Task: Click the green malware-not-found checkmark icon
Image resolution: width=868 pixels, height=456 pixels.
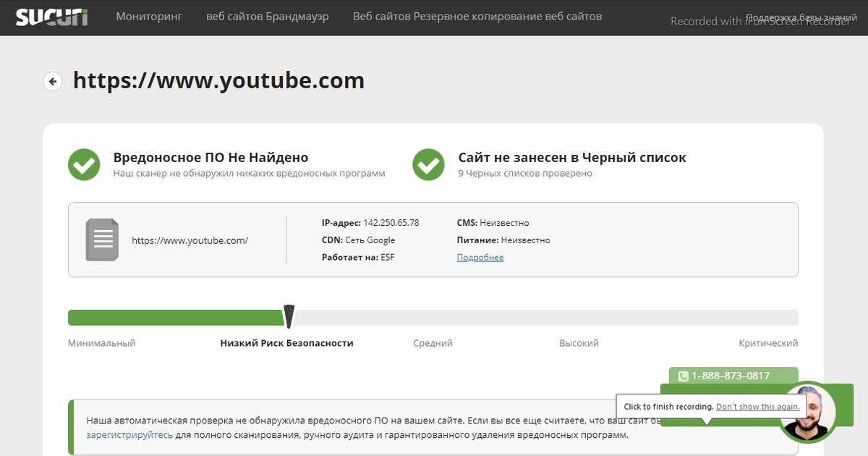Action: 84,164
